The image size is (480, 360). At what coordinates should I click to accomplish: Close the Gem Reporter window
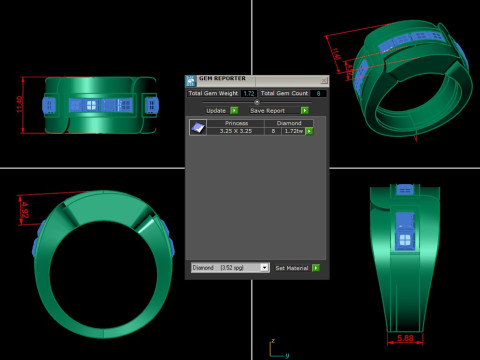pyautogui.click(x=324, y=81)
